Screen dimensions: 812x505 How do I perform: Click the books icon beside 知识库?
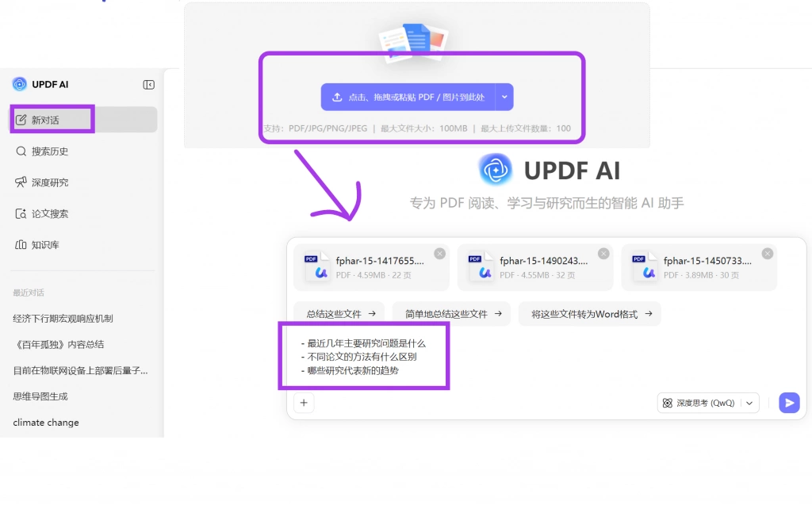[21, 244]
